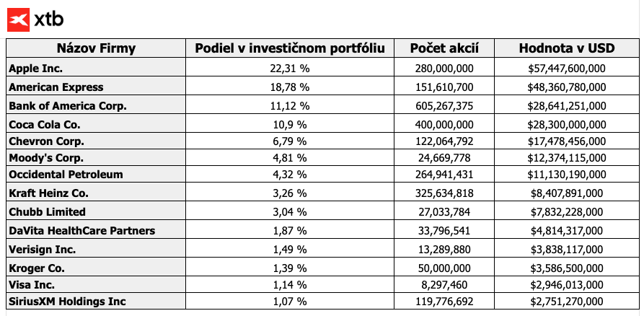Select the American Express row name

pyautogui.click(x=56, y=87)
